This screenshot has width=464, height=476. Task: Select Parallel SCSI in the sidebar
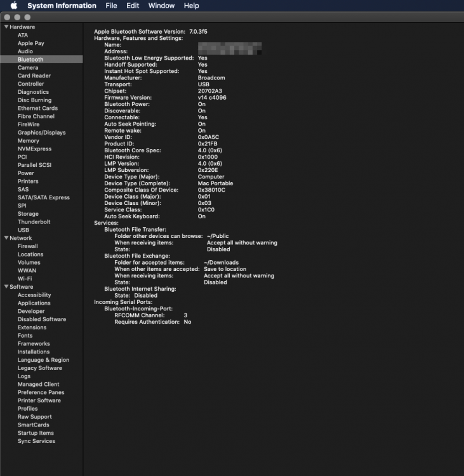tap(35, 165)
